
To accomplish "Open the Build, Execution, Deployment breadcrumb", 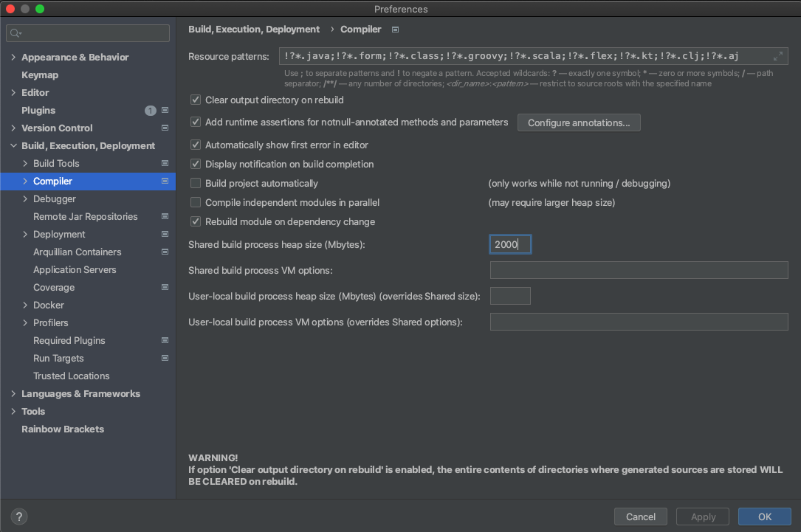I will coord(254,29).
